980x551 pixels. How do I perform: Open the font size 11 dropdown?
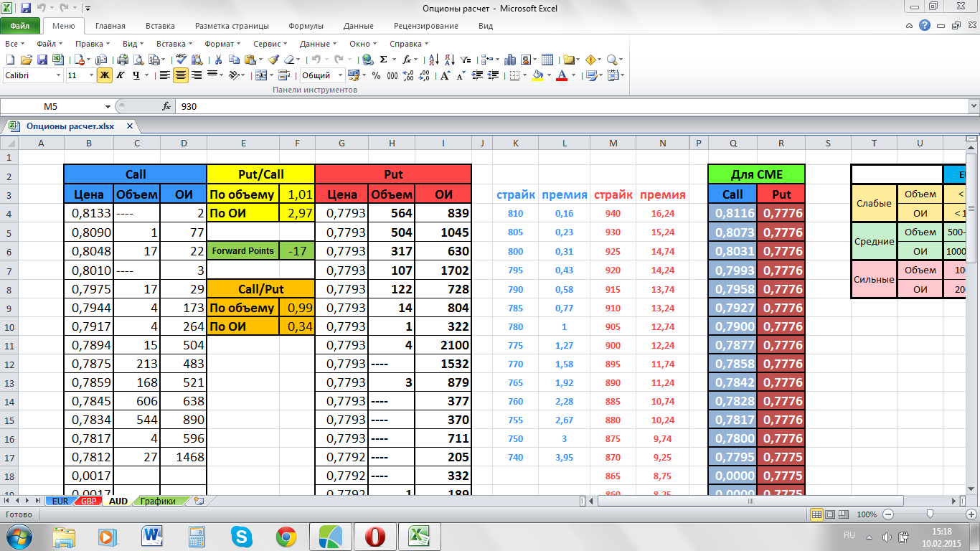[91, 75]
